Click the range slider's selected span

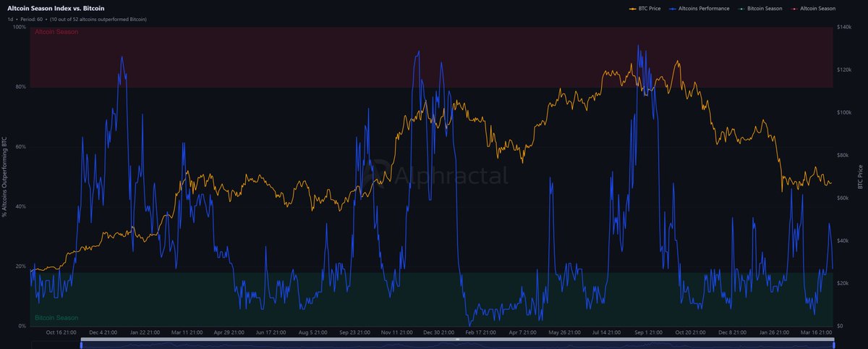(x=457, y=345)
